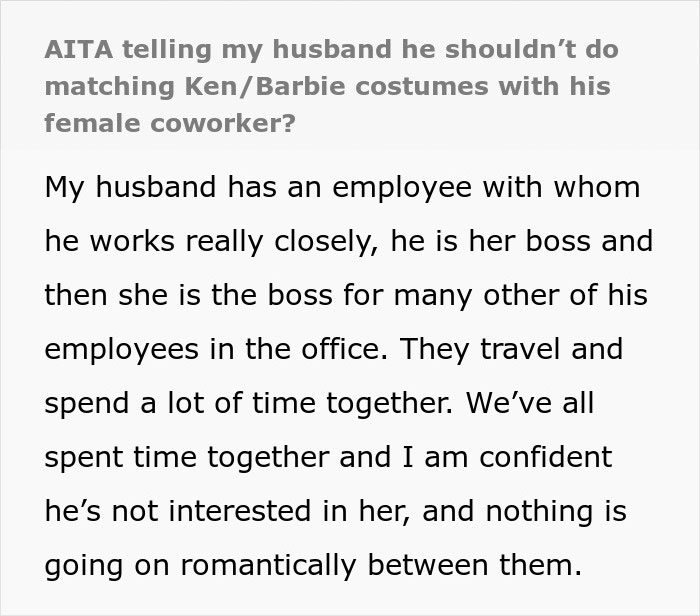
Task: Click the words "They travel and"
Action: tap(511, 350)
